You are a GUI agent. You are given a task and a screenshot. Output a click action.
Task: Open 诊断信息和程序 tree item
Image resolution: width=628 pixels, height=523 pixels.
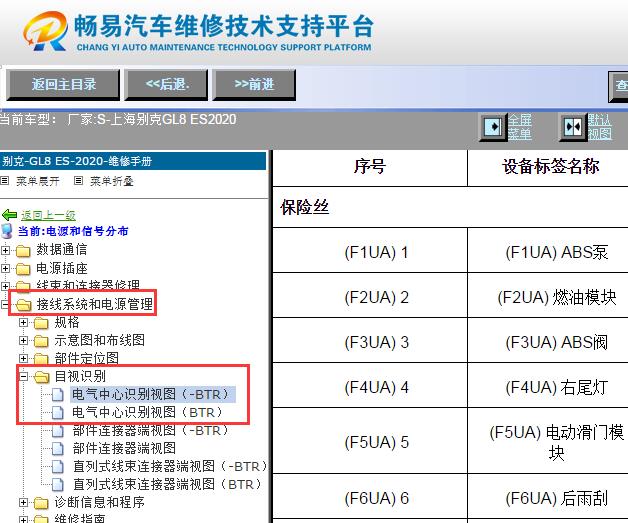click(x=99, y=502)
